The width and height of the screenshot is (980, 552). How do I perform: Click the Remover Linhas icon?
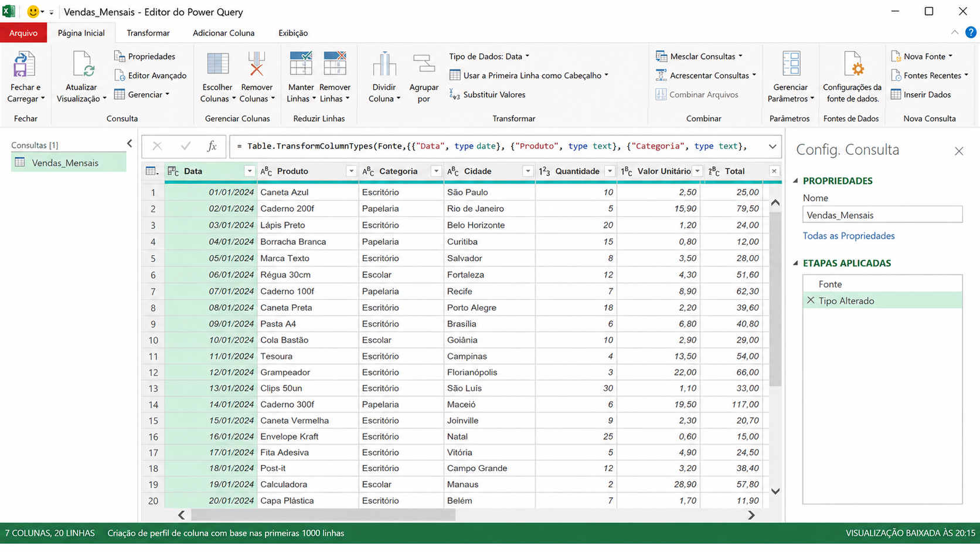point(335,63)
